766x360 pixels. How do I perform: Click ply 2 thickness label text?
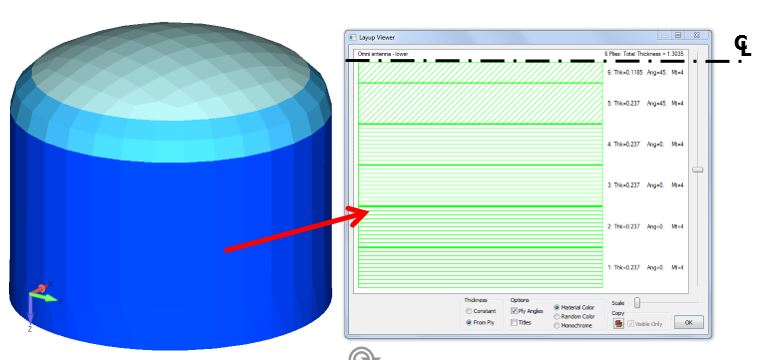[x=624, y=227]
